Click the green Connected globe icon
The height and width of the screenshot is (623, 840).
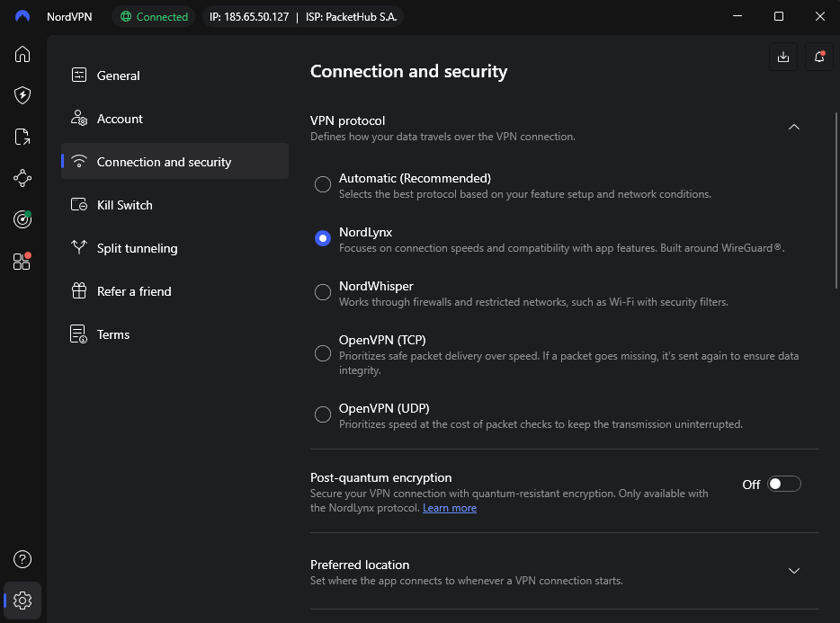pyautogui.click(x=126, y=16)
